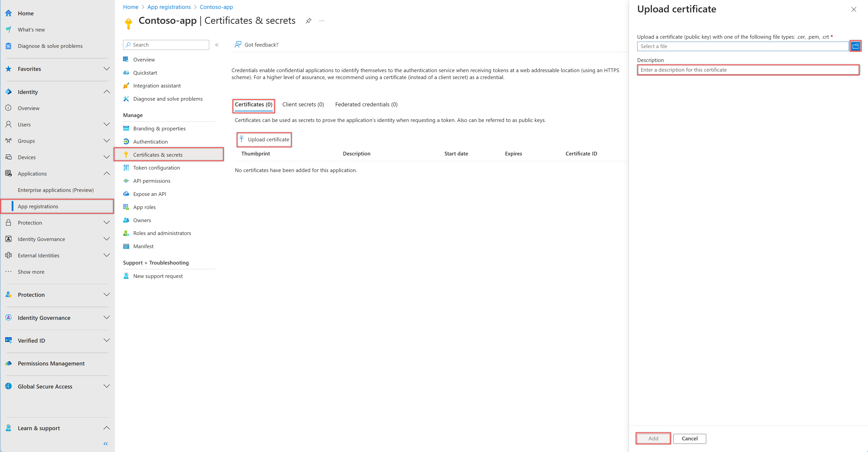The height and width of the screenshot is (452, 868).
Task: Select the Authentication icon
Action: (x=126, y=142)
